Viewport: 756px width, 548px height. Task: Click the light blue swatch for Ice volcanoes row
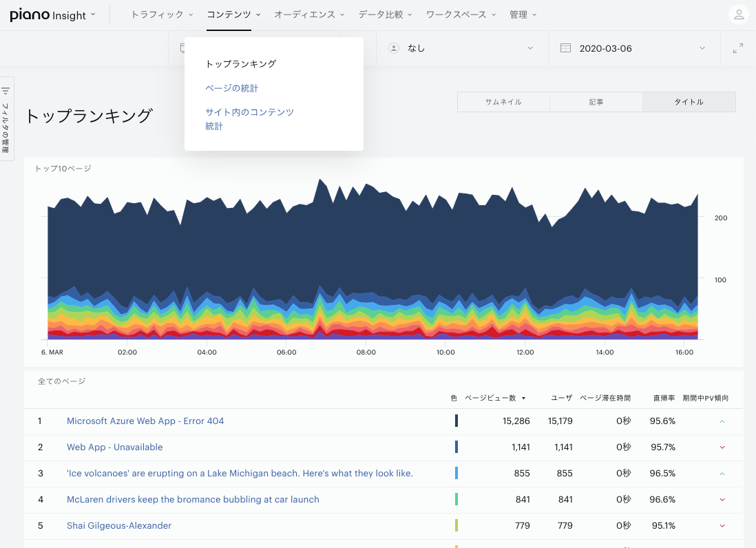(x=456, y=473)
